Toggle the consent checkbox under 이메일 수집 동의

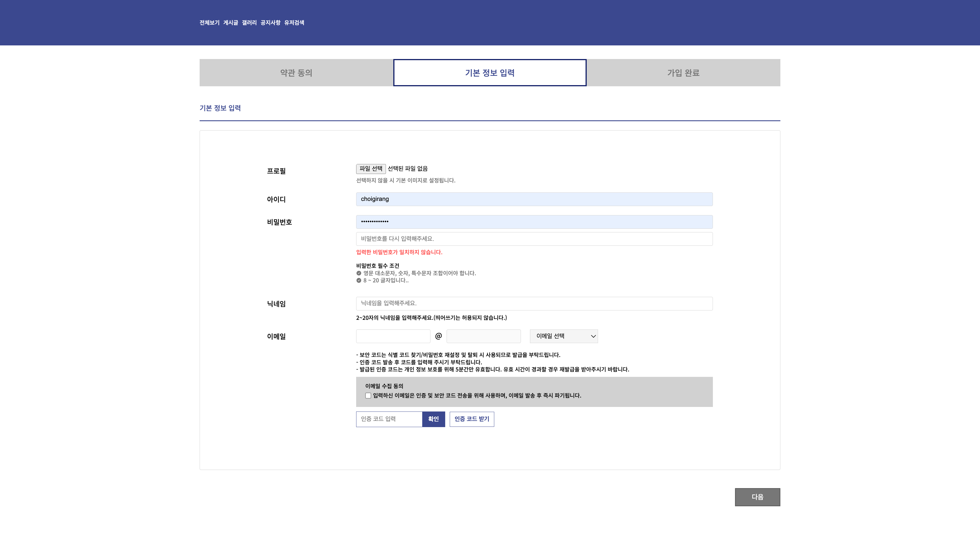tap(368, 396)
